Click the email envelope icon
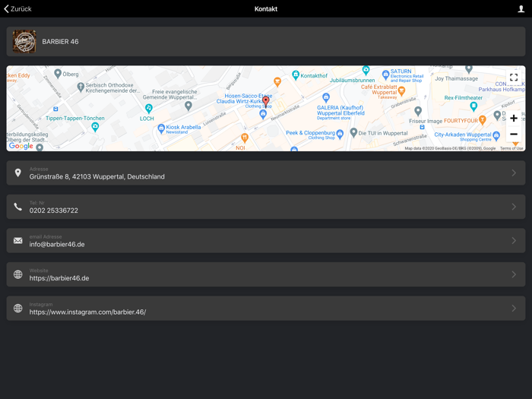This screenshot has height=399, width=532. [x=18, y=241]
